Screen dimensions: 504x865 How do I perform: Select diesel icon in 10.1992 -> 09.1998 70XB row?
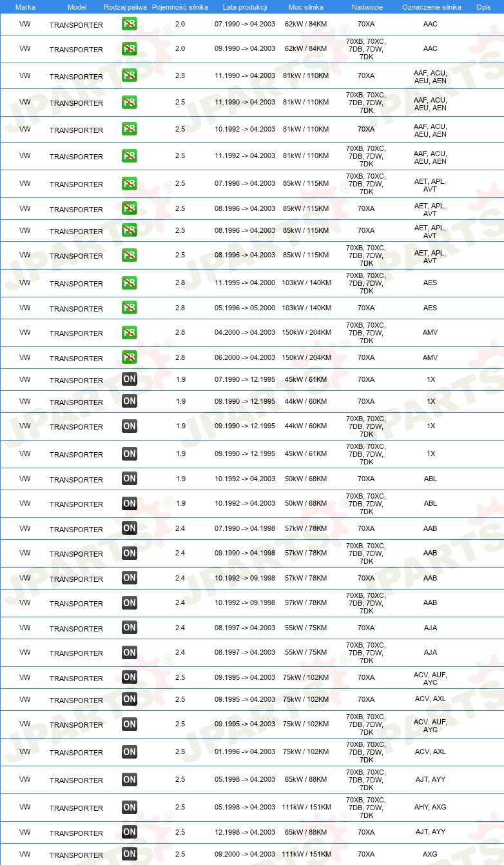point(129,602)
